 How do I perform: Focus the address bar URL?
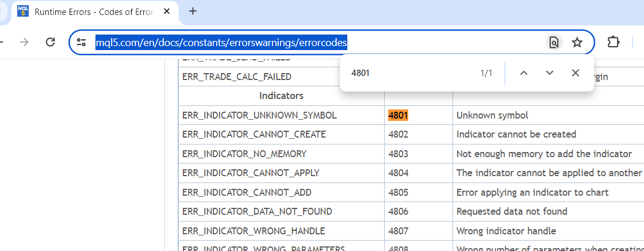pos(221,42)
